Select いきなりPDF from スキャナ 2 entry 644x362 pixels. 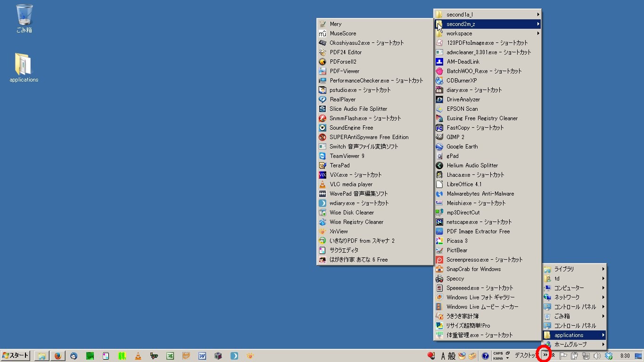coord(375,241)
